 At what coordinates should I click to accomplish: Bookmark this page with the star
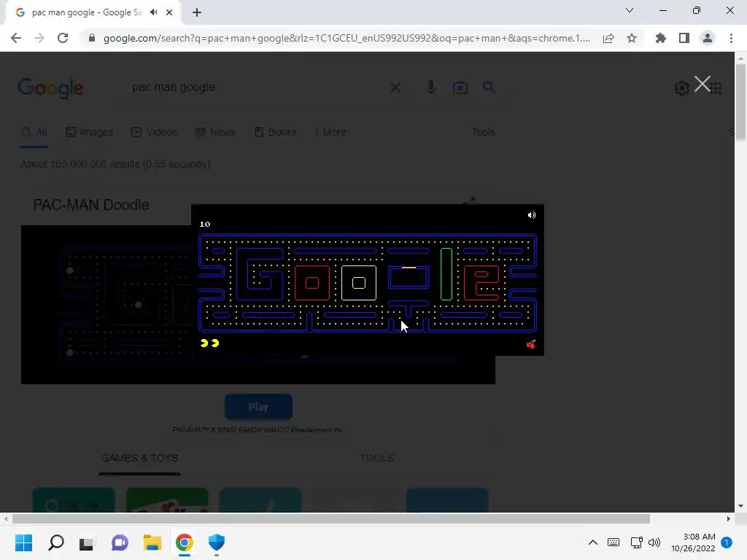click(632, 38)
